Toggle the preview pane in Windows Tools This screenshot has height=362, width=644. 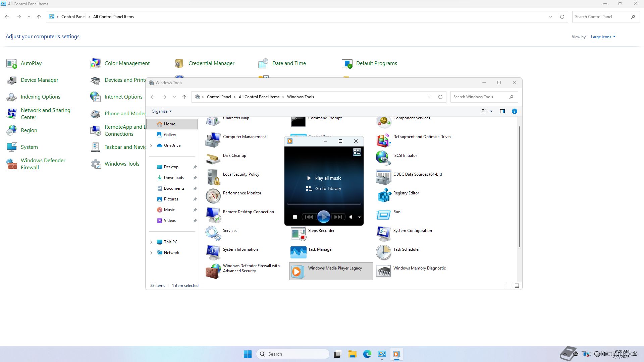[x=502, y=111]
